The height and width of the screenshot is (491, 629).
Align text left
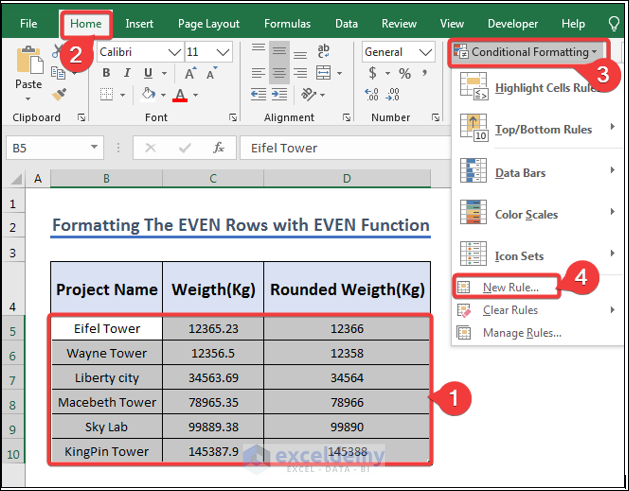(258, 73)
